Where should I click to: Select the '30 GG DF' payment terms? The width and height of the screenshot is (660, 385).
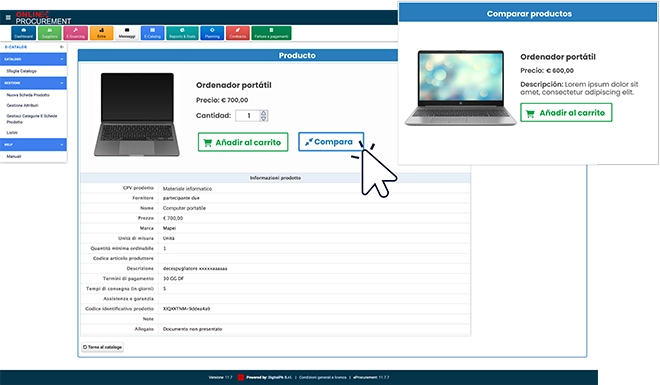(173, 279)
